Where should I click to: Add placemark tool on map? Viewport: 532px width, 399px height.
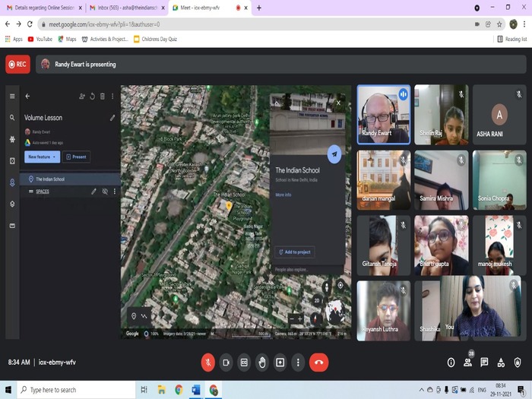pos(134,316)
